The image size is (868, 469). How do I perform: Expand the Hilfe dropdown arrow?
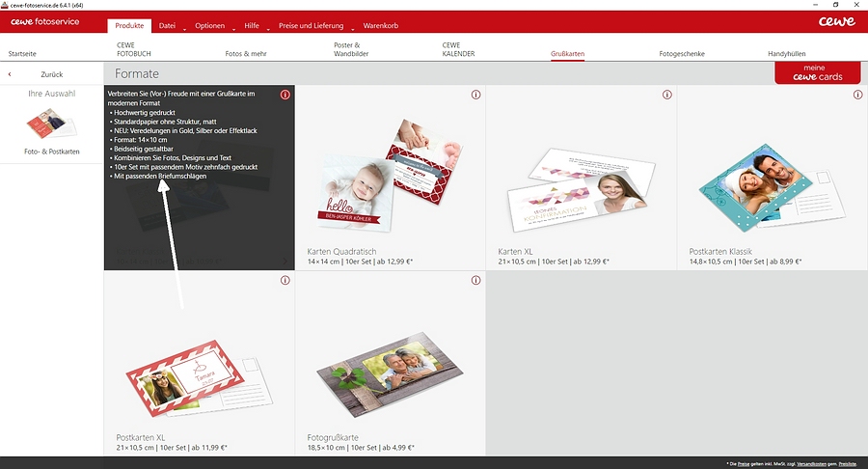tap(268, 29)
